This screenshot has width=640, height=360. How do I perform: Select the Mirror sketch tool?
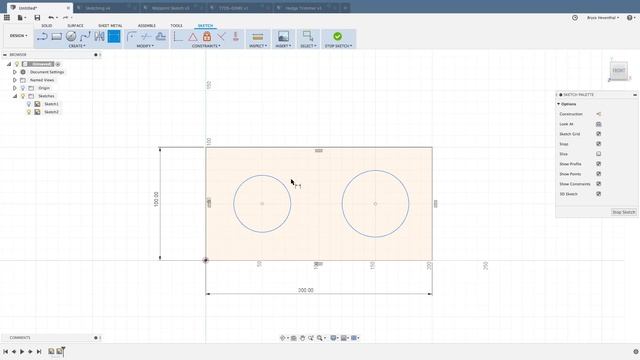(x=99, y=37)
